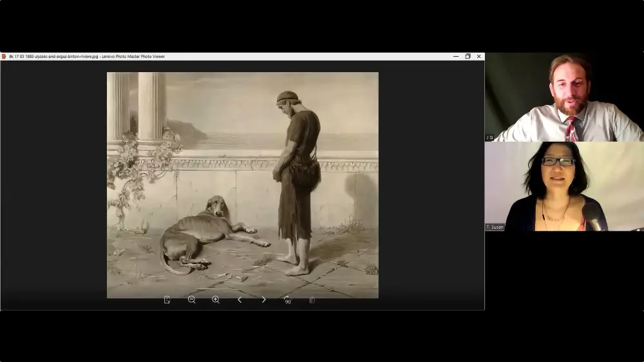Screen dimensions: 644x362
Task: Select the T. Susan video tile
Action: click(564, 186)
